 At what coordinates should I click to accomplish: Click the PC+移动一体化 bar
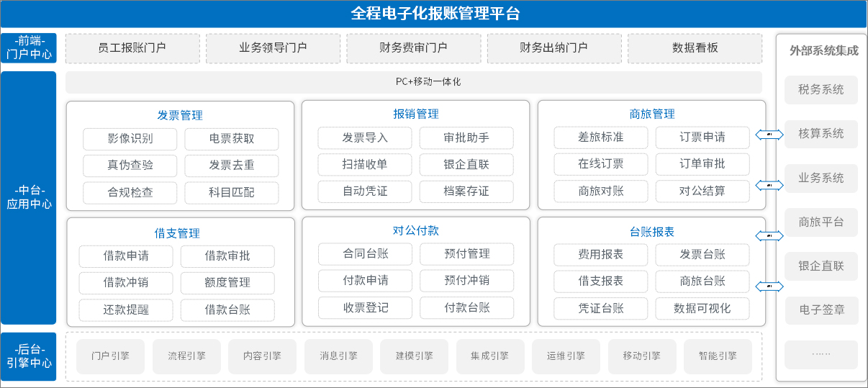coord(414,82)
